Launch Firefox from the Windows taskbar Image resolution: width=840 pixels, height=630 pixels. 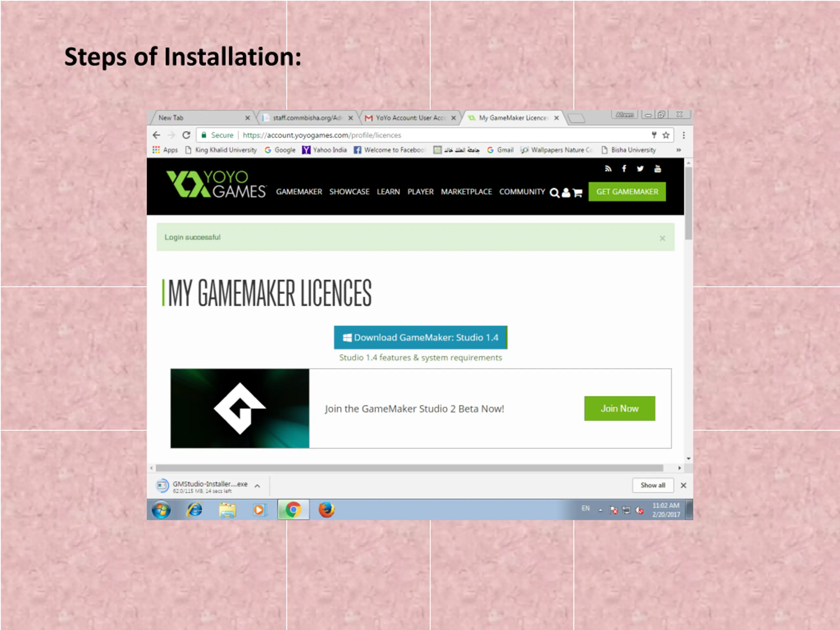pyautogui.click(x=326, y=510)
